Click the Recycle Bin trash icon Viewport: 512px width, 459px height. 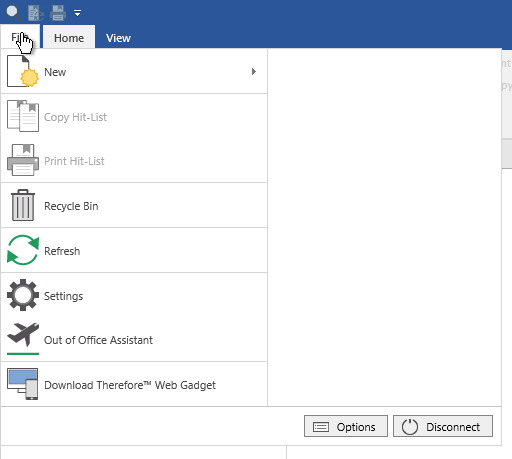tap(23, 205)
